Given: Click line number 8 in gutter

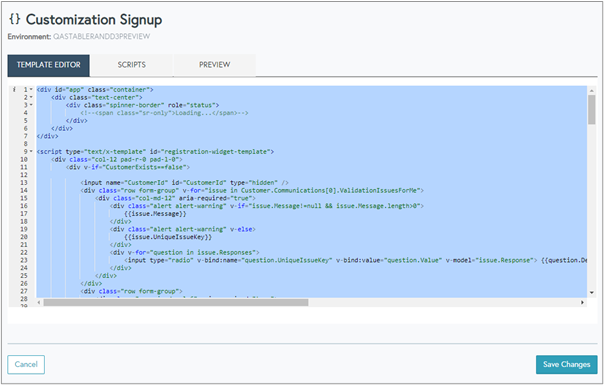Looking at the screenshot, I should 25,144.
